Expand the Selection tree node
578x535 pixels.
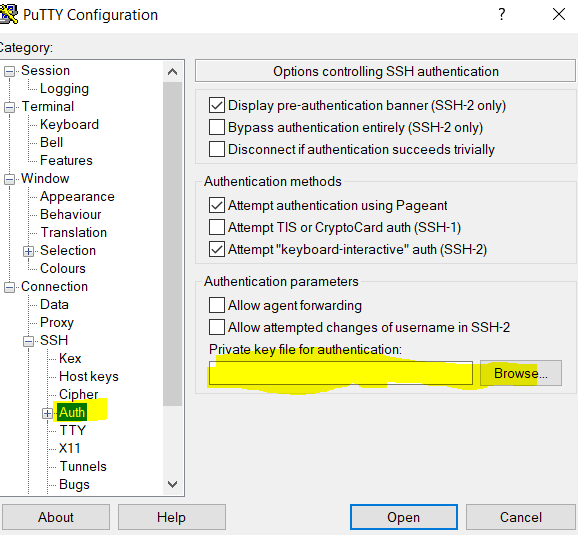click(28, 251)
